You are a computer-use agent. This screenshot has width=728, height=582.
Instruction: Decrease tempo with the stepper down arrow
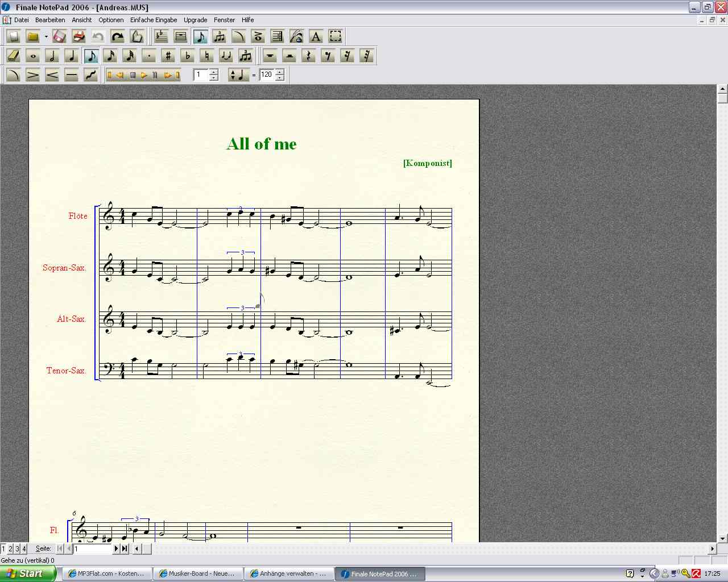280,78
